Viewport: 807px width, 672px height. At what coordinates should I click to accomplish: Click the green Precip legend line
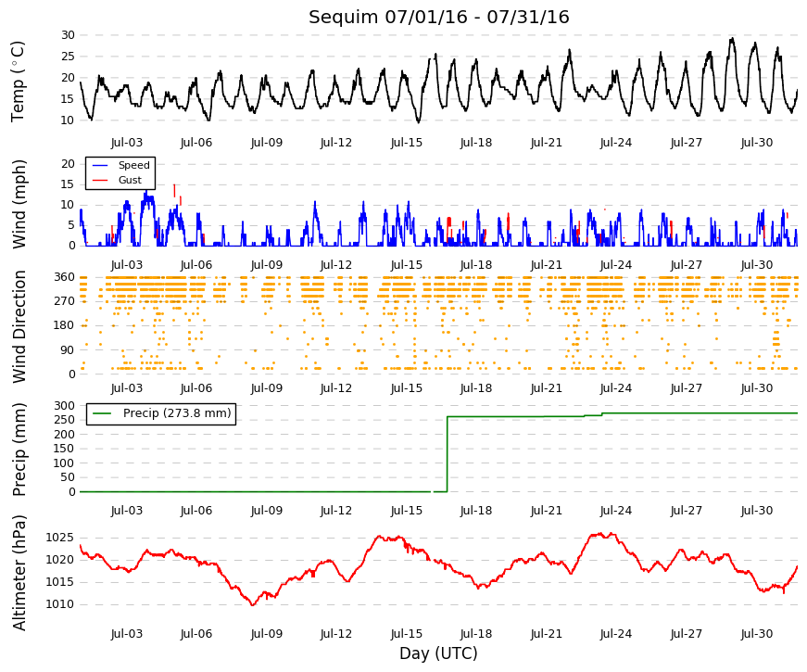102,413
